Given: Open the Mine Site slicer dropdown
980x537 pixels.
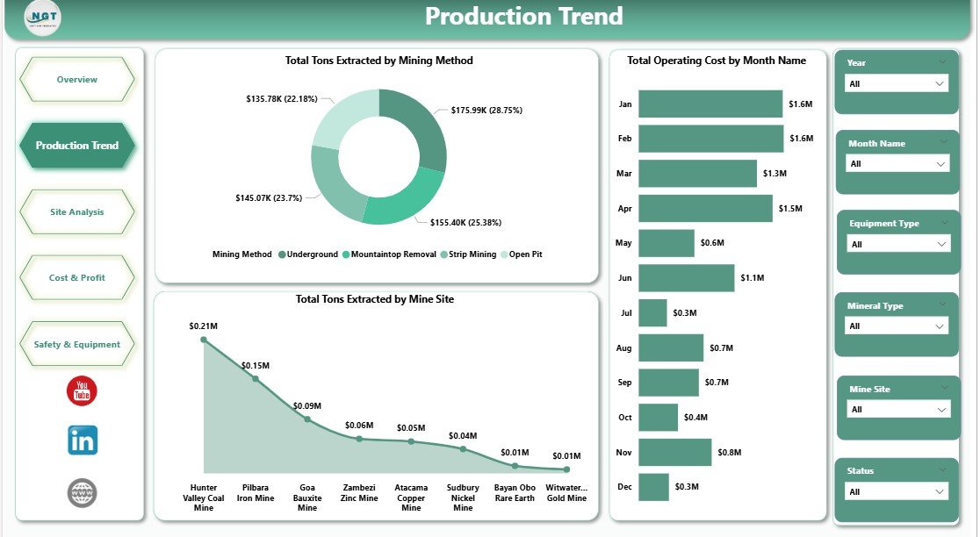Looking at the screenshot, I should point(898,410).
